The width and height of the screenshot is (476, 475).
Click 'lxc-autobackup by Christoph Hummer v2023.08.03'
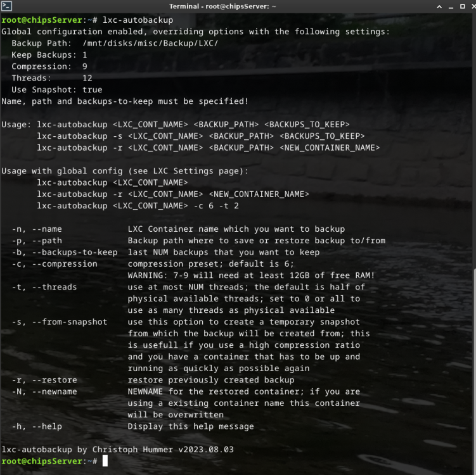point(117,450)
